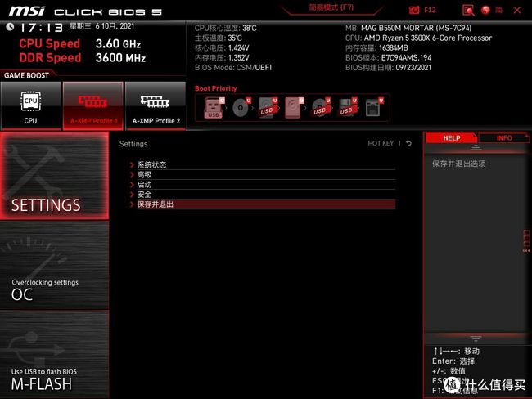
Task: Click the 内存电压 1.352V reading
Action: tap(222, 57)
